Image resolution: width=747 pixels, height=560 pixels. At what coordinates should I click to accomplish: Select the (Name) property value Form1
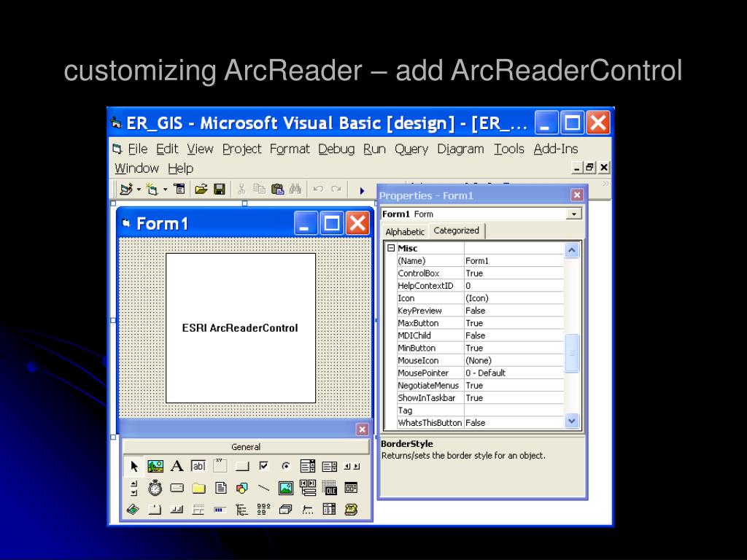tap(514, 261)
